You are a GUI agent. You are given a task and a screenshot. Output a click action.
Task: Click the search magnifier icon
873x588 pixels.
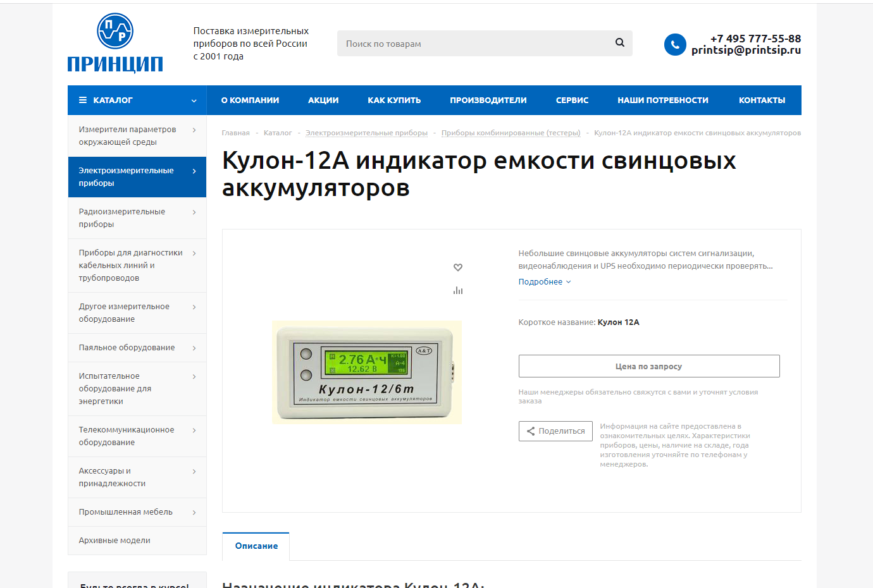click(619, 43)
